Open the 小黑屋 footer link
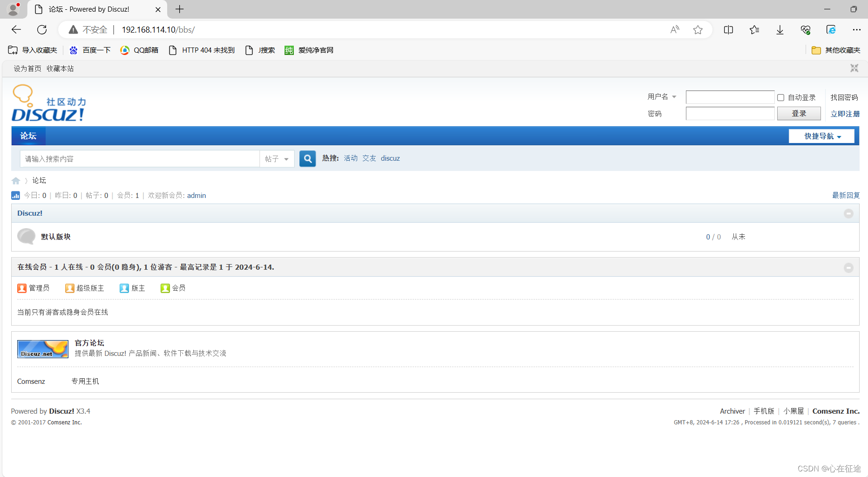This screenshot has width=868, height=477. [793, 411]
